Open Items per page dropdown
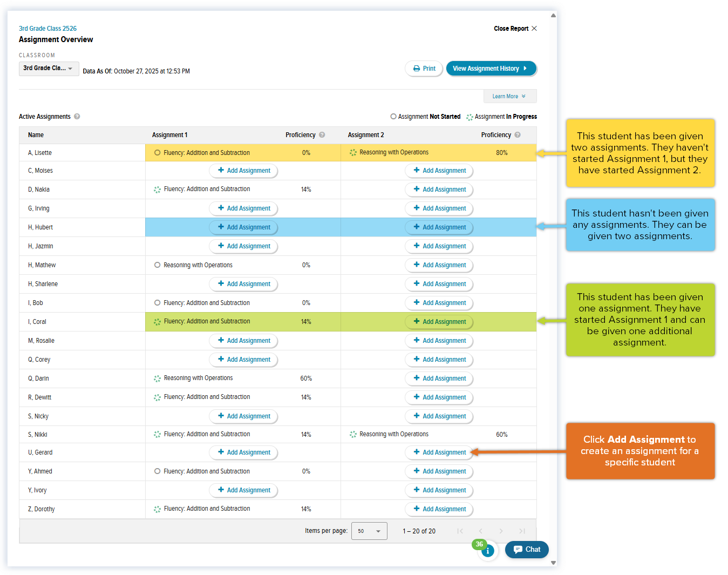The image size is (728, 575). coord(369,531)
